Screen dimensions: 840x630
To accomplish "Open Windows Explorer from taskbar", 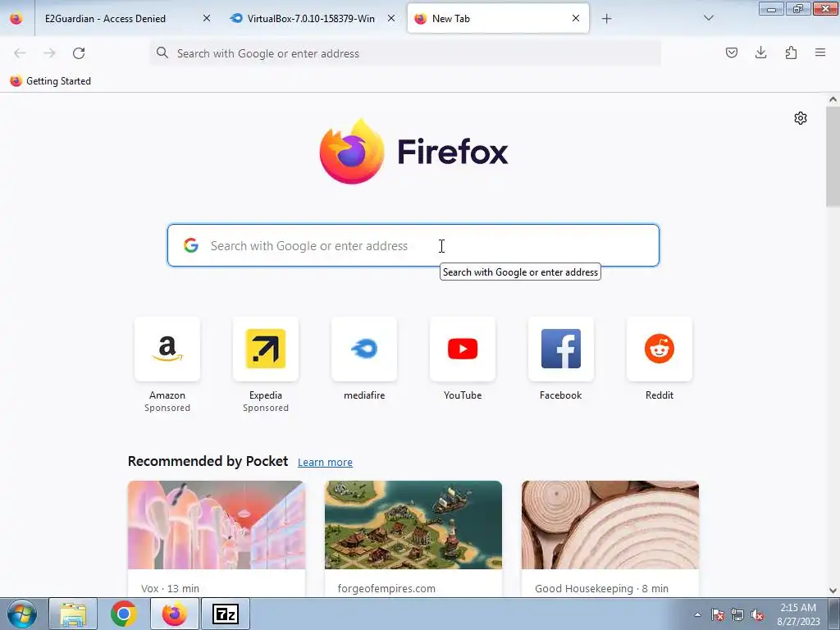I will pos(73,614).
